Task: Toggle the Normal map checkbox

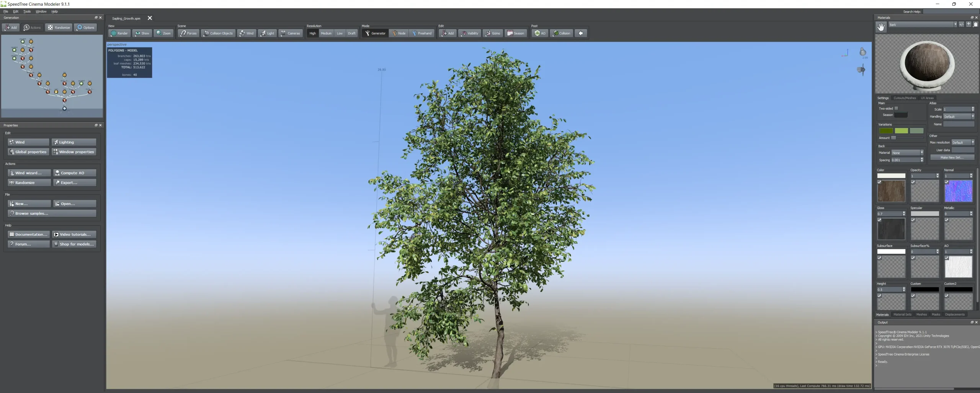Action: [947, 182]
